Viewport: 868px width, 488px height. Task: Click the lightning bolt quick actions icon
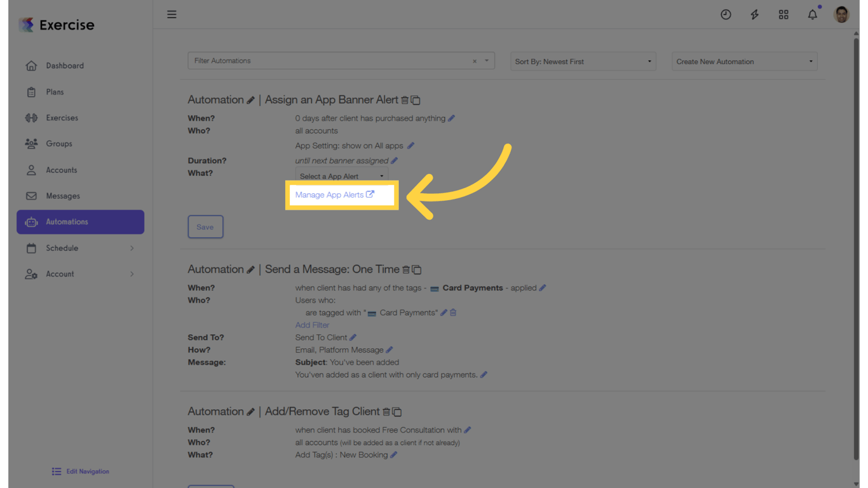(x=754, y=15)
